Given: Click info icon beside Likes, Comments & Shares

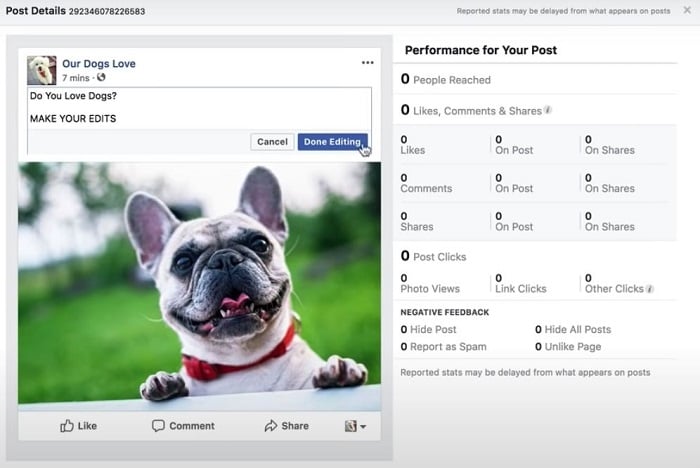Looking at the screenshot, I should coord(548,110).
